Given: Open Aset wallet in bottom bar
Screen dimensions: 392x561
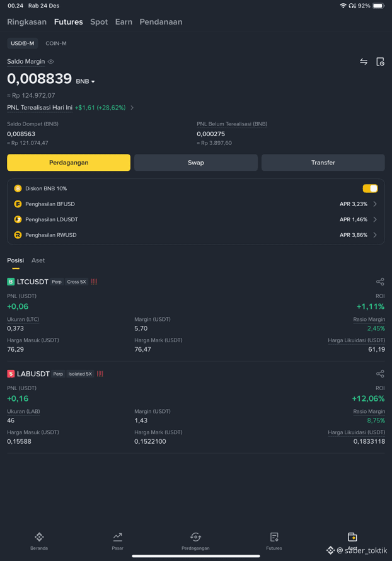Looking at the screenshot, I should coord(352,540).
